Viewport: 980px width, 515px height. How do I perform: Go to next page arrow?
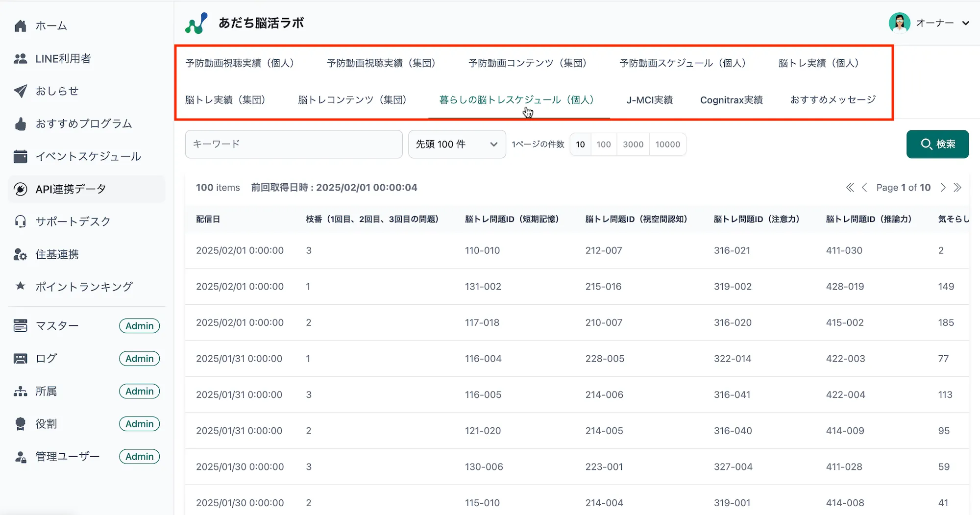(x=943, y=187)
